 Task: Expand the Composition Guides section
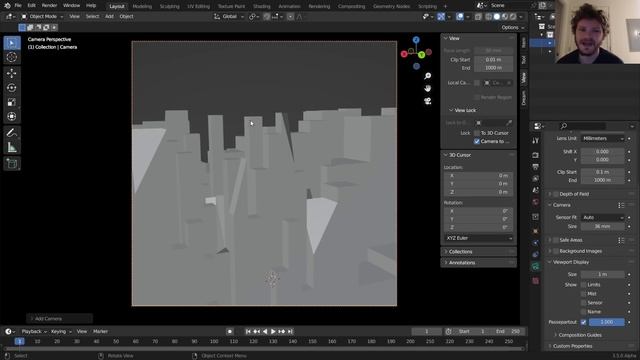tap(579, 335)
